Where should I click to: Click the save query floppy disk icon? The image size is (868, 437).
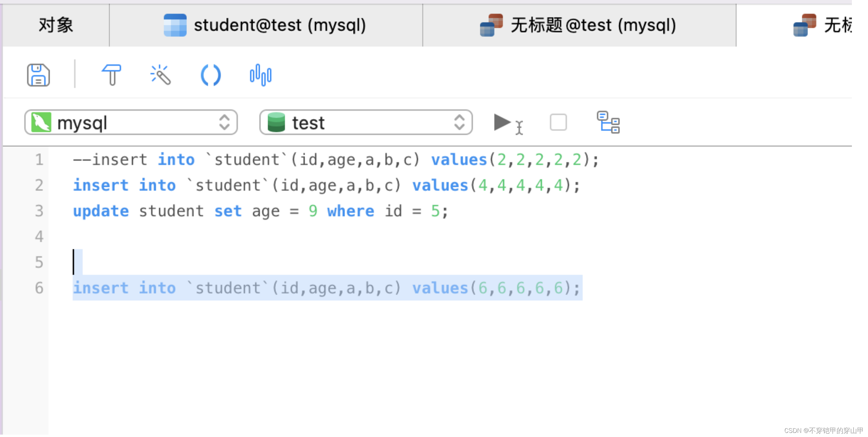click(38, 75)
